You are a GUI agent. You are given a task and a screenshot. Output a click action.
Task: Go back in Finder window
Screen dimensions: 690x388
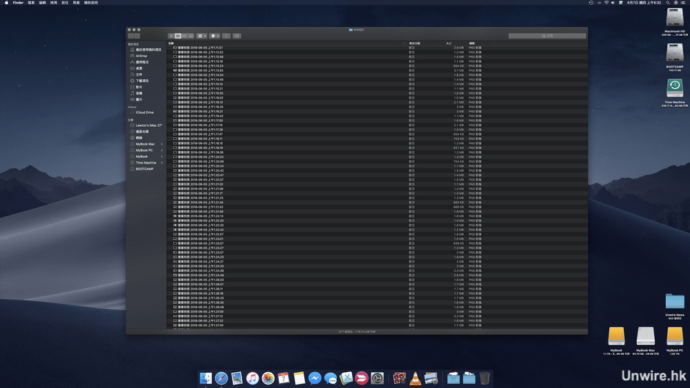[x=131, y=36]
